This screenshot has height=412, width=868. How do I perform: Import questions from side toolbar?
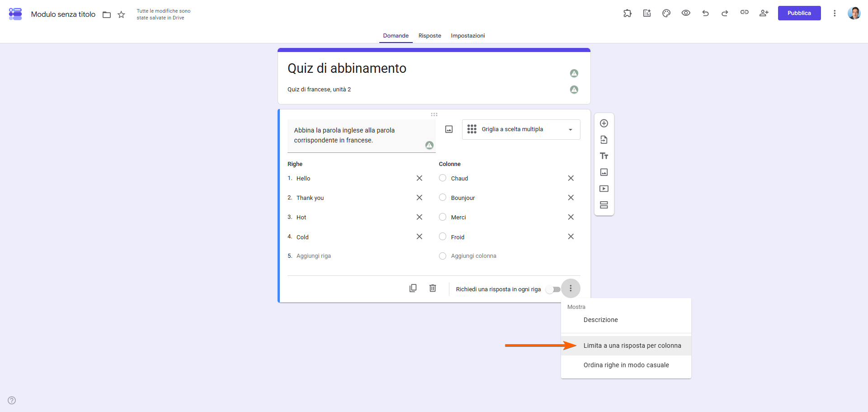(x=604, y=139)
